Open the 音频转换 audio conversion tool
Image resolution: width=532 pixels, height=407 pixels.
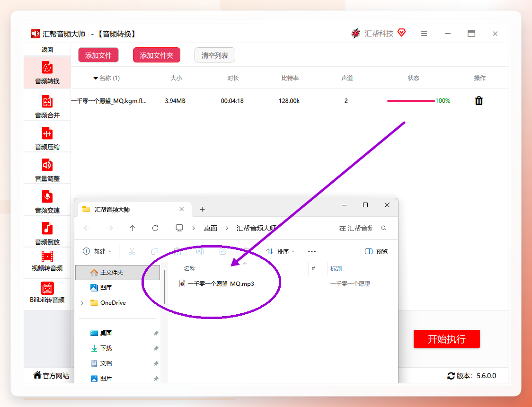point(47,73)
